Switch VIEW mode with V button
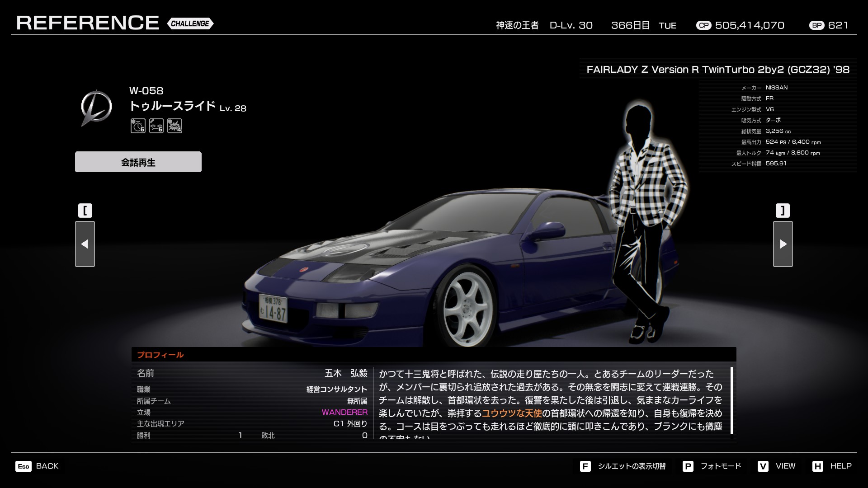The height and width of the screenshot is (488, 868). point(763,466)
